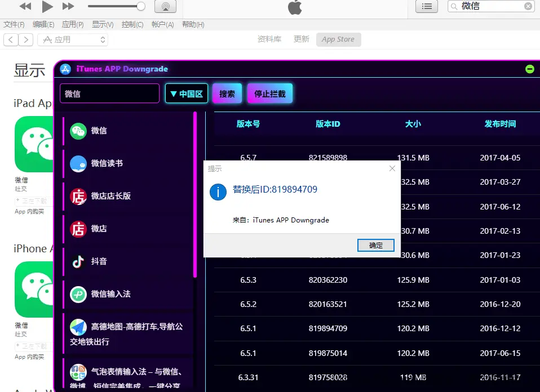Skip to next track with fast-forward button
This screenshot has width=540, height=392.
pos(68,7)
